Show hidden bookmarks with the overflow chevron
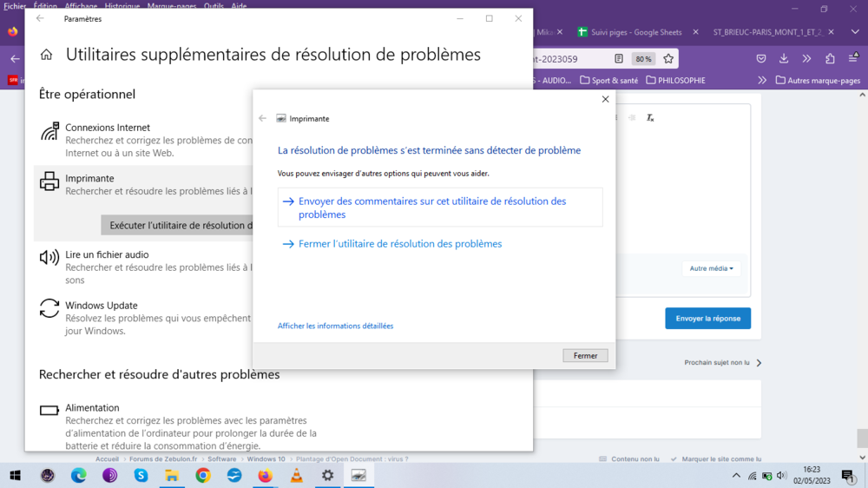868x488 pixels. pos(762,81)
